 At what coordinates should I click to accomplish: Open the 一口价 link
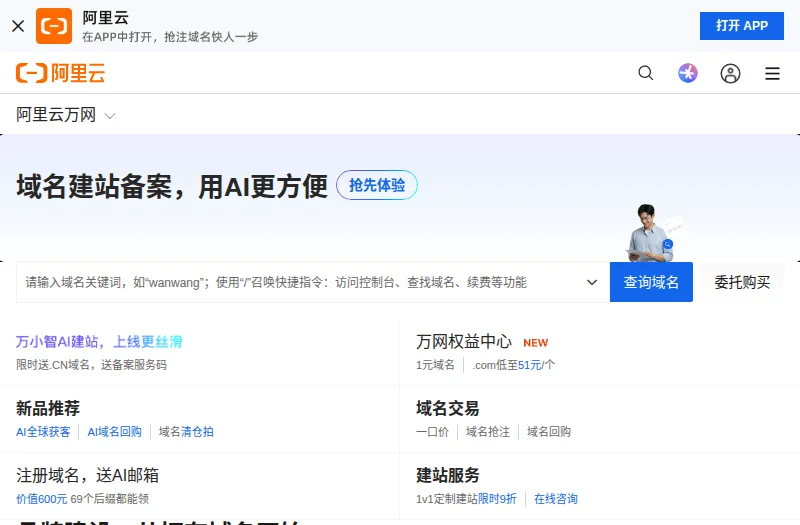[432, 432]
